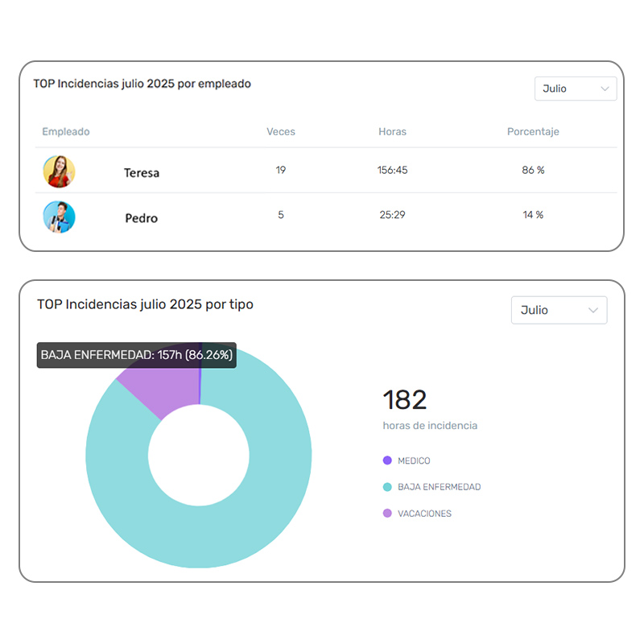The width and height of the screenshot is (644, 644).
Task: Select the Teresa employee name
Action: (x=142, y=172)
